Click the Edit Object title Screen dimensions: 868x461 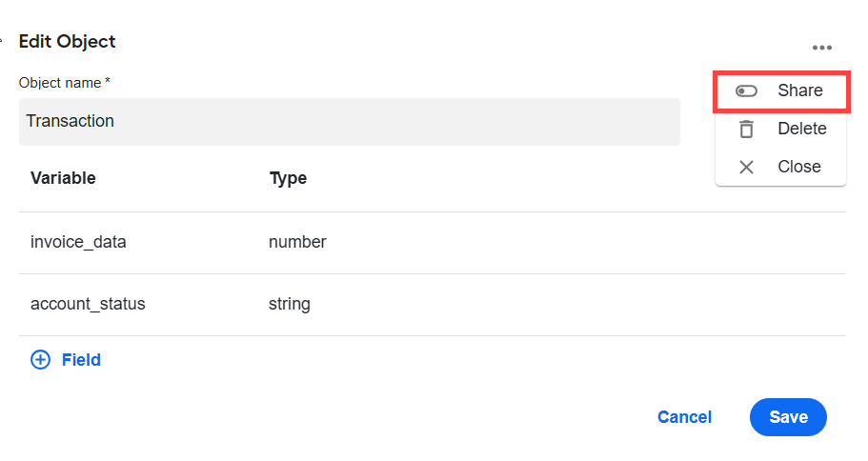(x=67, y=42)
